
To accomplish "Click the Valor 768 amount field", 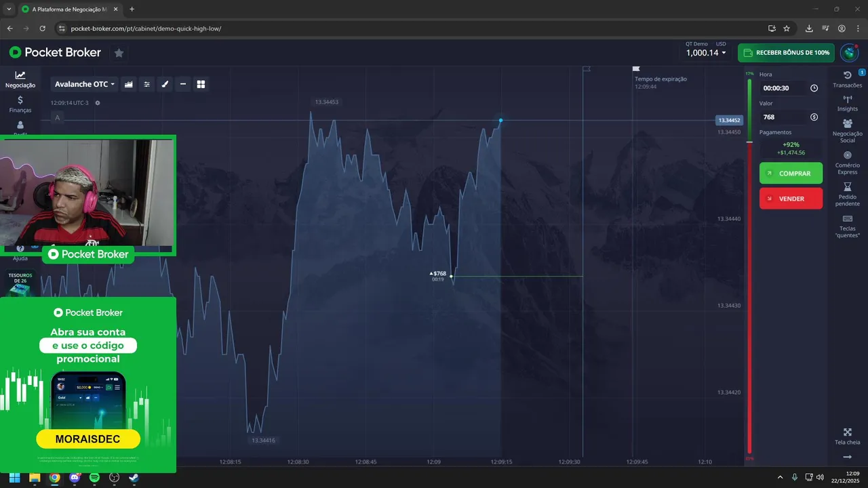I will pyautogui.click(x=791, y=117).
